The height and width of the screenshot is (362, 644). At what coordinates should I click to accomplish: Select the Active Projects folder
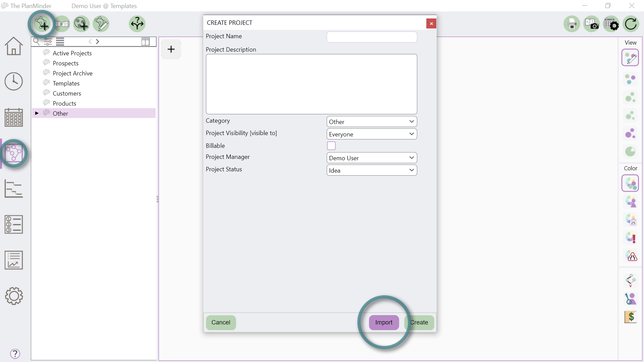72,53
